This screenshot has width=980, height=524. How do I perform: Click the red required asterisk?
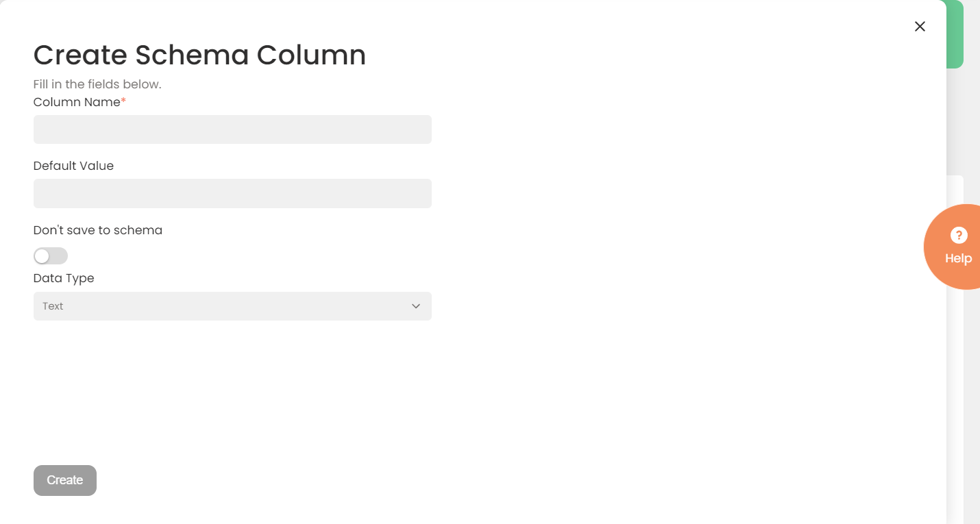[123, 101]
